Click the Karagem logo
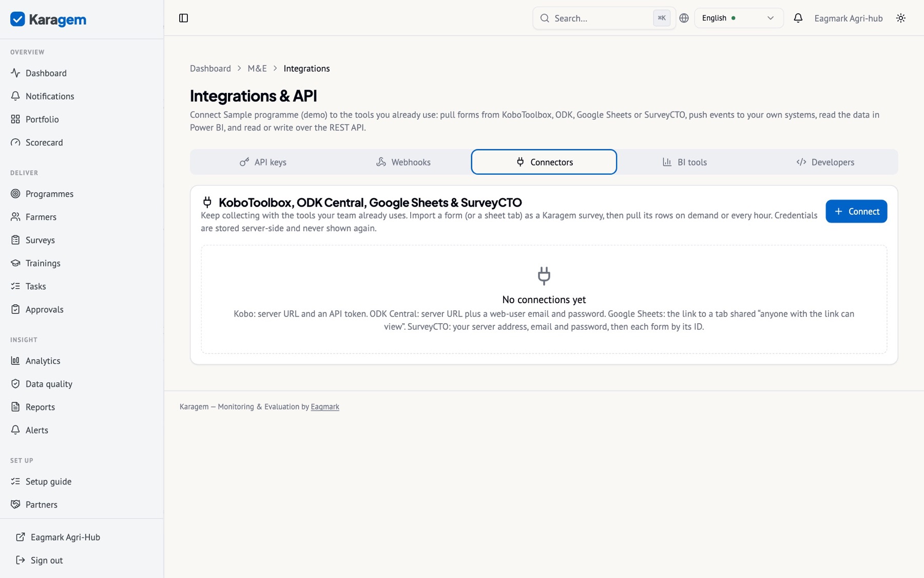The height and width of the screenshot is (578, 924). pyautogui.click(x=48, y=20)
